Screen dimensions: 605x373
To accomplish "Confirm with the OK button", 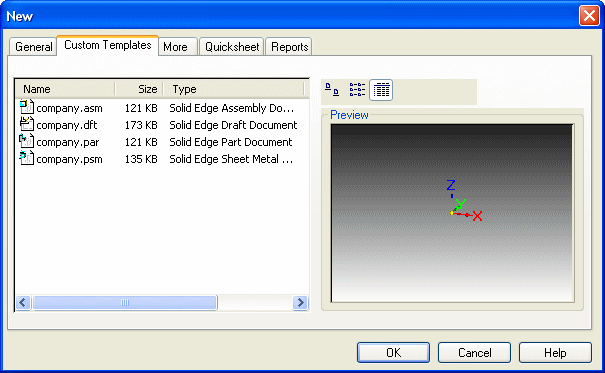I will [393, 353].
